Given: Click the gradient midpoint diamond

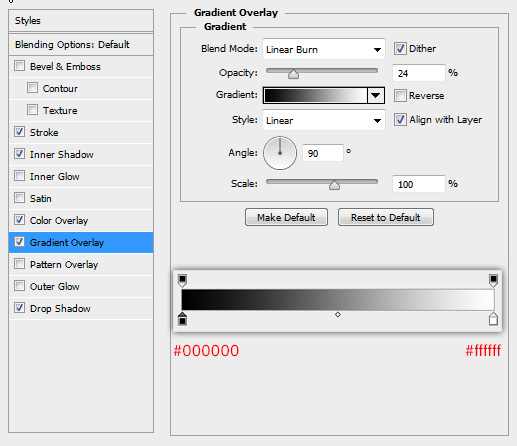Looking at the screenshot, I should pyautogui.click(x=338, y=314).
